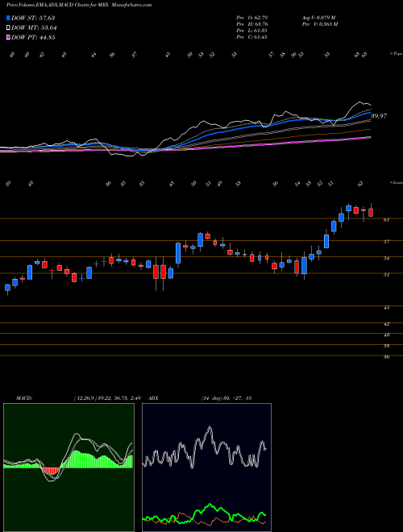This screenshot has height=532, width=403.
Task: Click the white DOW MT legend swatch
Action: click(x=8, y=28)
